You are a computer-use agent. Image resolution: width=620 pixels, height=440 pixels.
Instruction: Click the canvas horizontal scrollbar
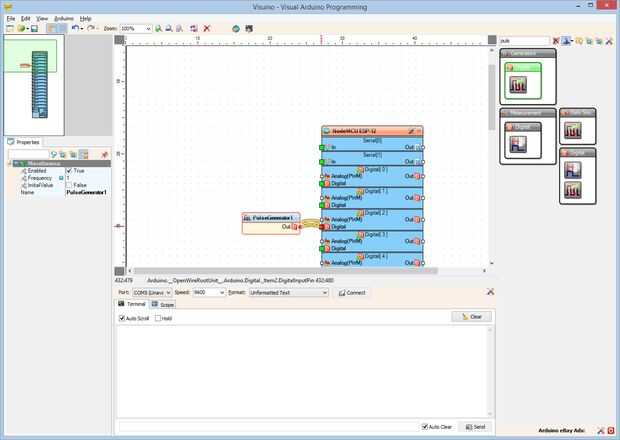285,271
